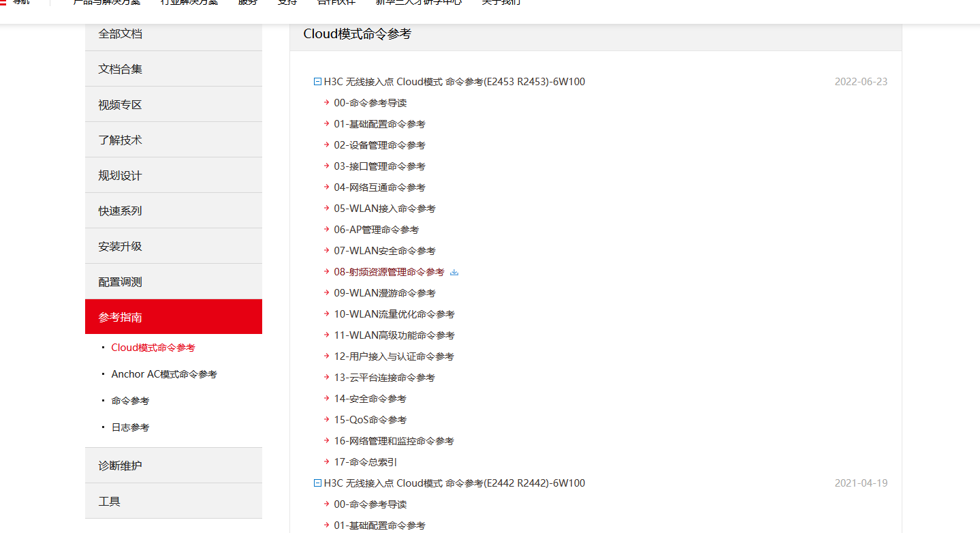Open 13-云平台连接命令参考
The height and width of the screenshot is (533, 980).
point(384,378)
